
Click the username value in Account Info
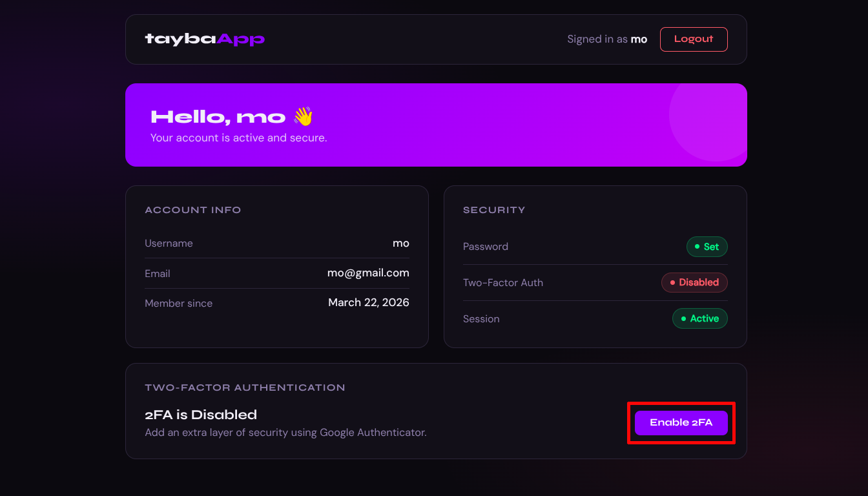click(x=400, y=243)
